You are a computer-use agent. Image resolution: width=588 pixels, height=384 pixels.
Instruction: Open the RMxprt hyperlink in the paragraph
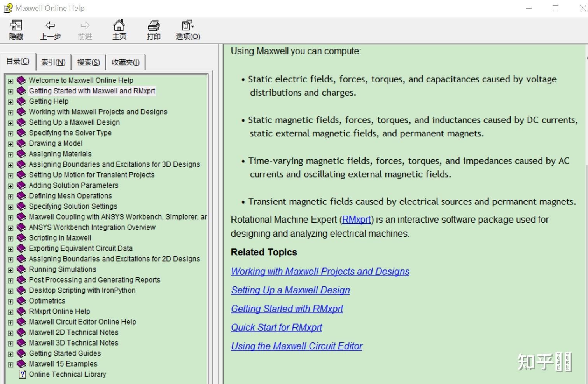coord(357,220)
